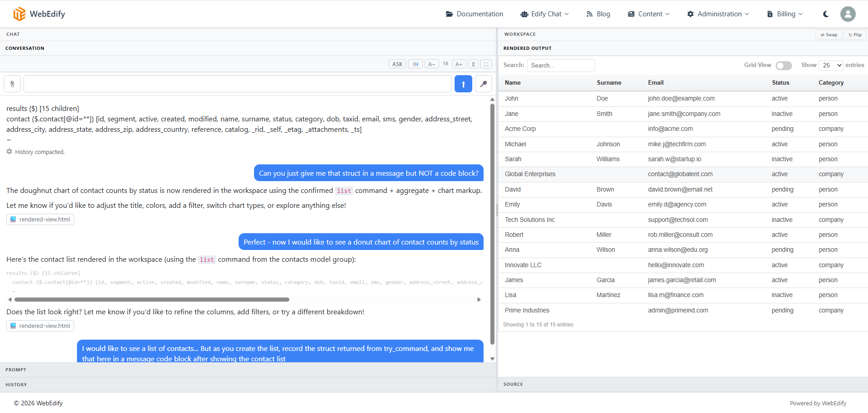Open the Show entries dropdown
Viewport: 868px width, 413px height.
[831, 65]
